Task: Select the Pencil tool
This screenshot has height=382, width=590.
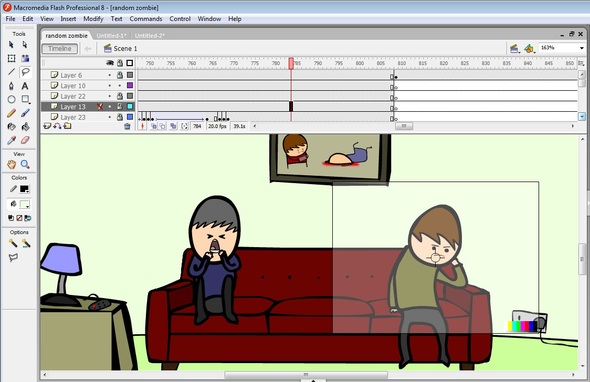Action: [x=11, y=113]
